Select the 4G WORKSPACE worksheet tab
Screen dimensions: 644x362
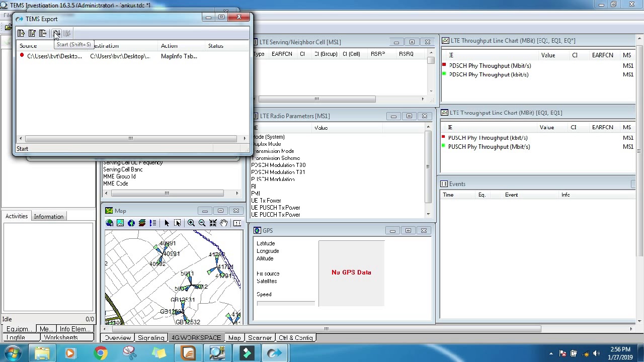click(196, 338)
